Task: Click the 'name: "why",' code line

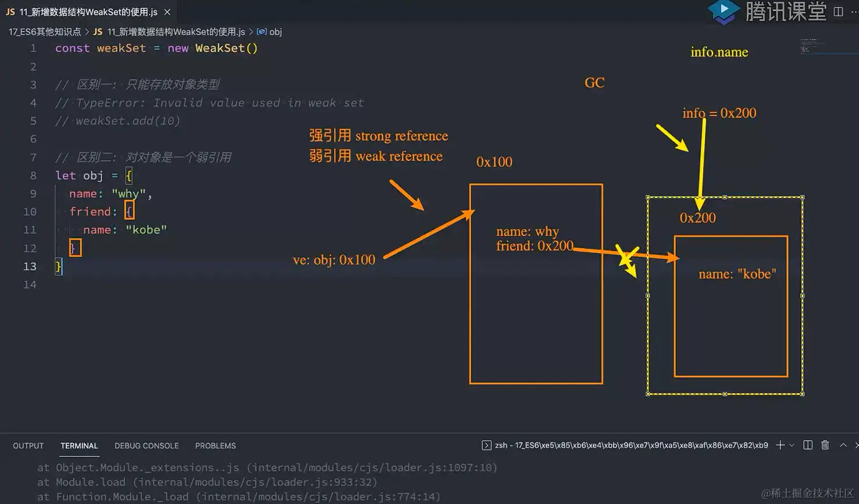Action: [111, 194]
